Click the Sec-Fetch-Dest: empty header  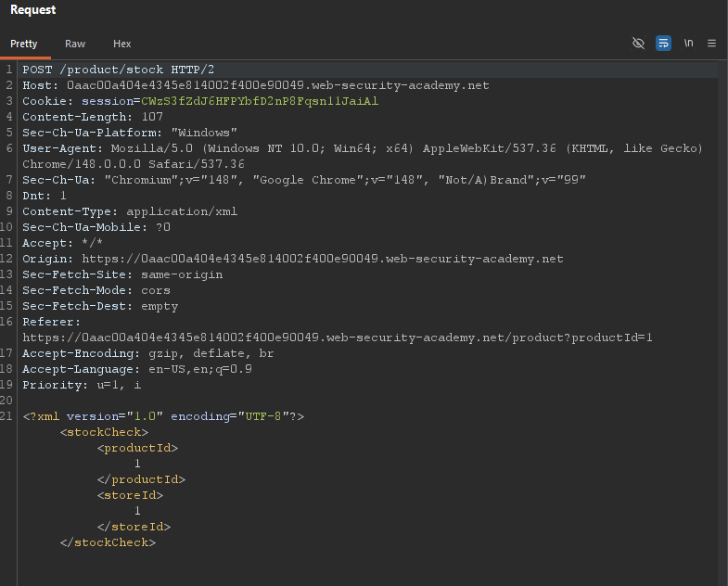point(100,307)
